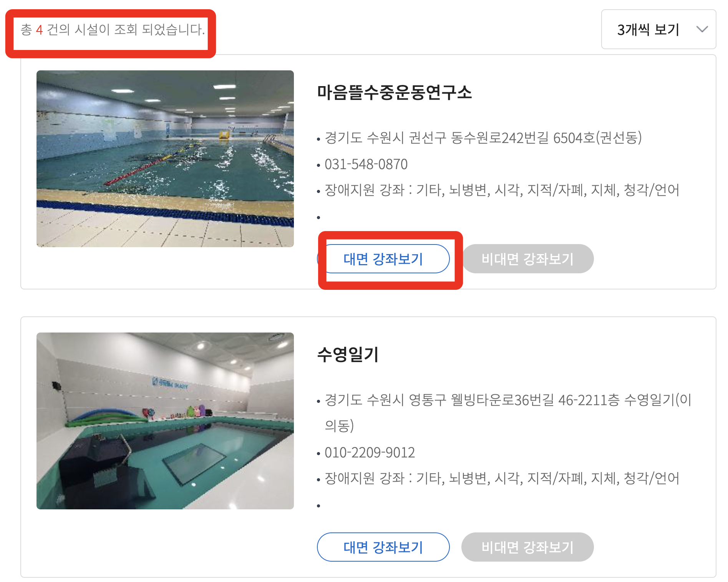Click 비대면 강좌보기 for 수영일기
The height and width of the screenshot is (582, 728).
pos(527,547)
